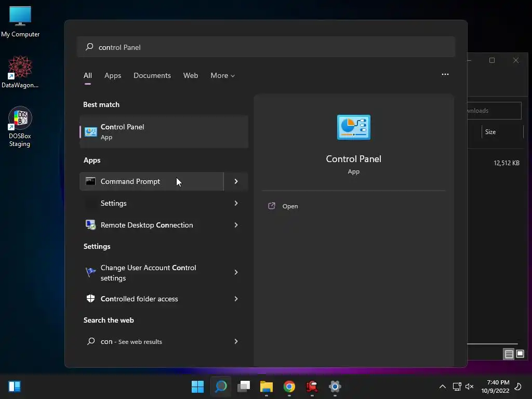532x399 pixels.
Task: Click the Size column header in Explorer window
Action: 502,131
